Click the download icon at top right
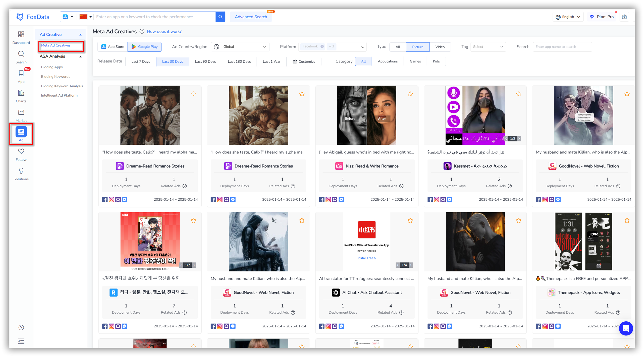The image size is (644, 357). (624, 17)
